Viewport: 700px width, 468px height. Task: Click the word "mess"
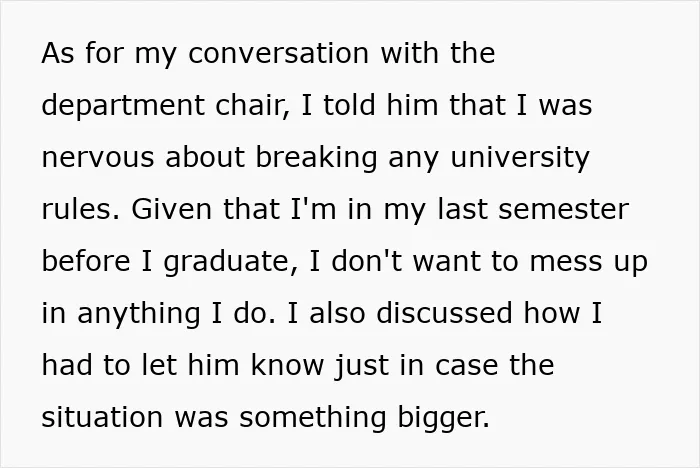coord(566,263)
